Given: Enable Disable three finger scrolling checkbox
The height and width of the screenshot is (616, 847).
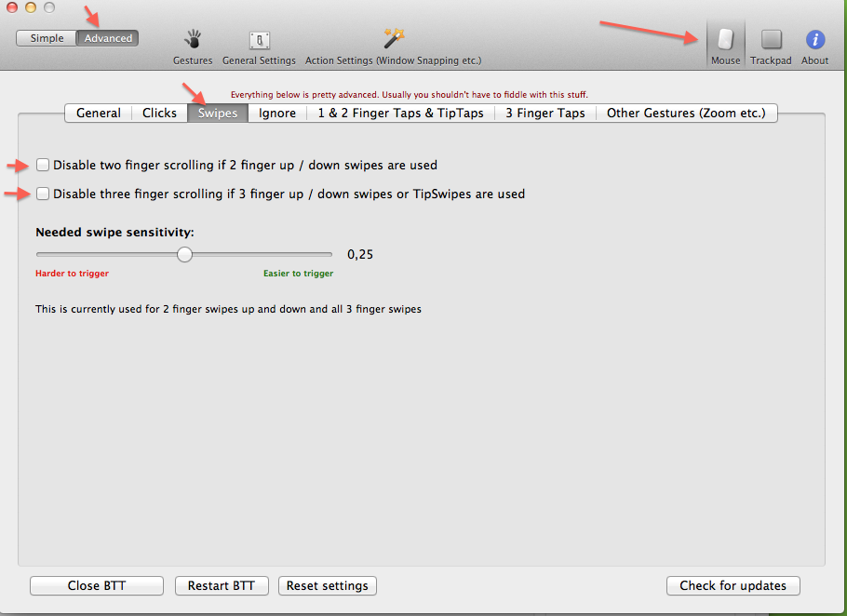Looking at the screenshot, I should tap(43, 194).
